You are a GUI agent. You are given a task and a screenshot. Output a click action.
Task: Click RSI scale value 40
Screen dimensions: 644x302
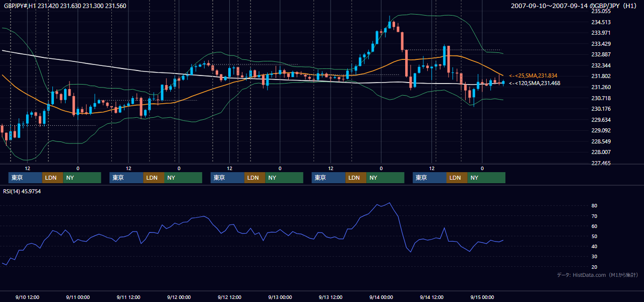594,246
